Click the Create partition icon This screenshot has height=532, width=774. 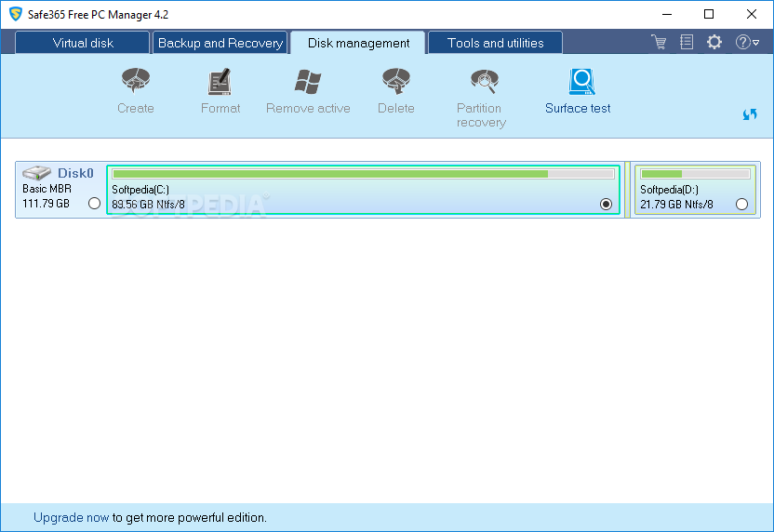coord(136,80)
